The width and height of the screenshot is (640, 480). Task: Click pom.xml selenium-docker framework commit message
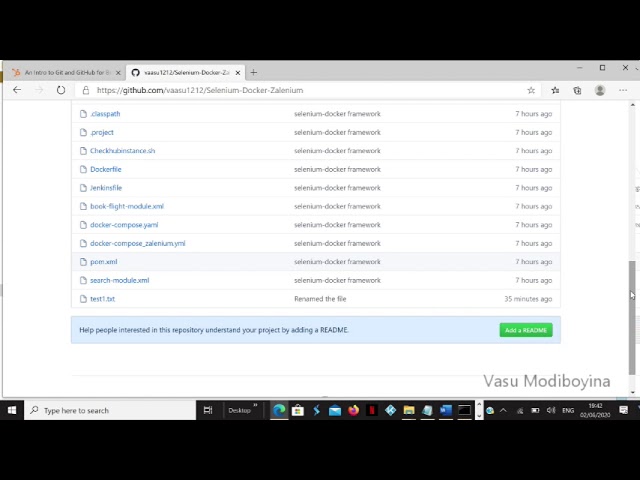337,262
